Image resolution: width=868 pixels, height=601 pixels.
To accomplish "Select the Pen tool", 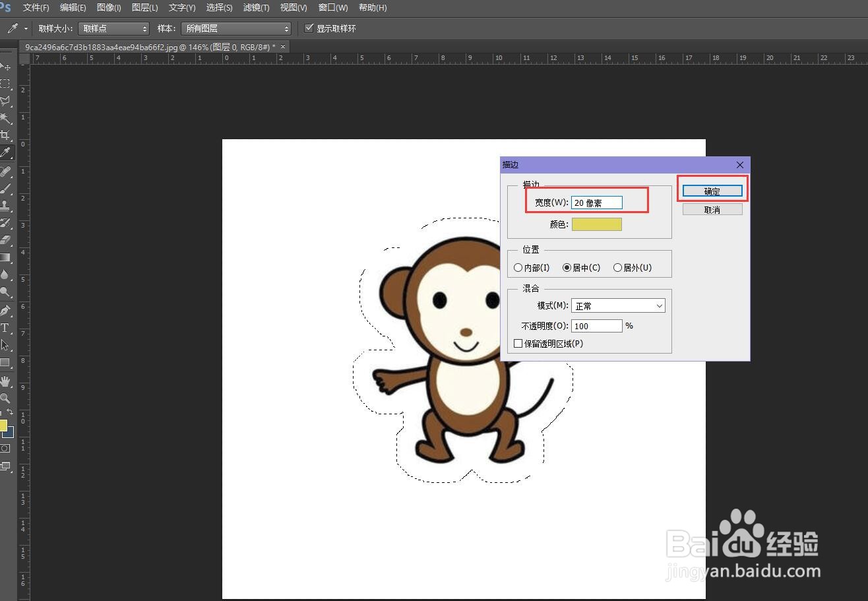I will [x=5, y=311].
